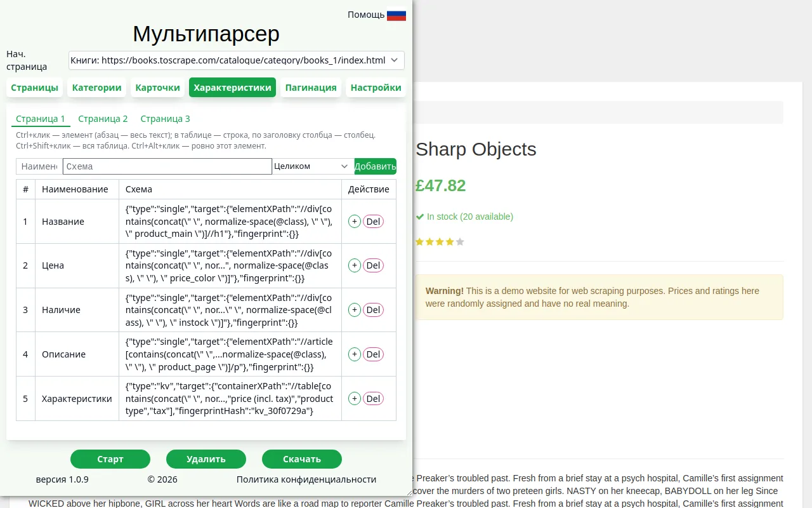Focus the Наименование name input field
Screen dimensions: 812x508
[x=39, y=166]
